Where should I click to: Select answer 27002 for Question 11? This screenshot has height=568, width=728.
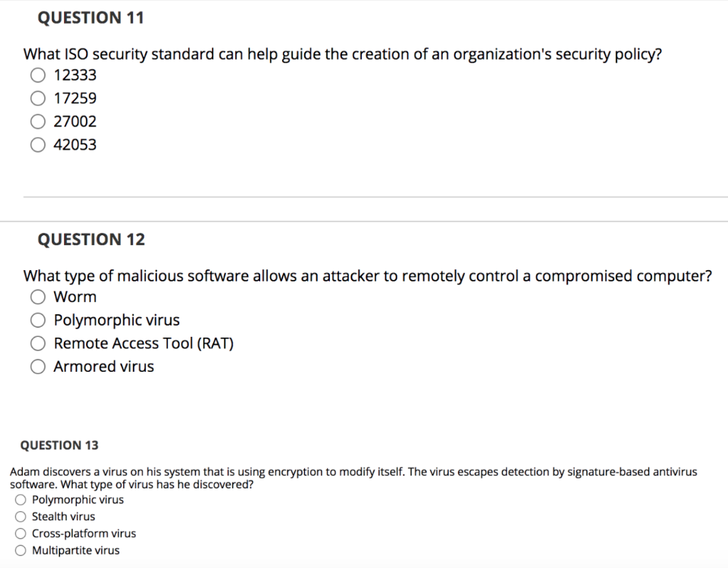tap(38, 122)
